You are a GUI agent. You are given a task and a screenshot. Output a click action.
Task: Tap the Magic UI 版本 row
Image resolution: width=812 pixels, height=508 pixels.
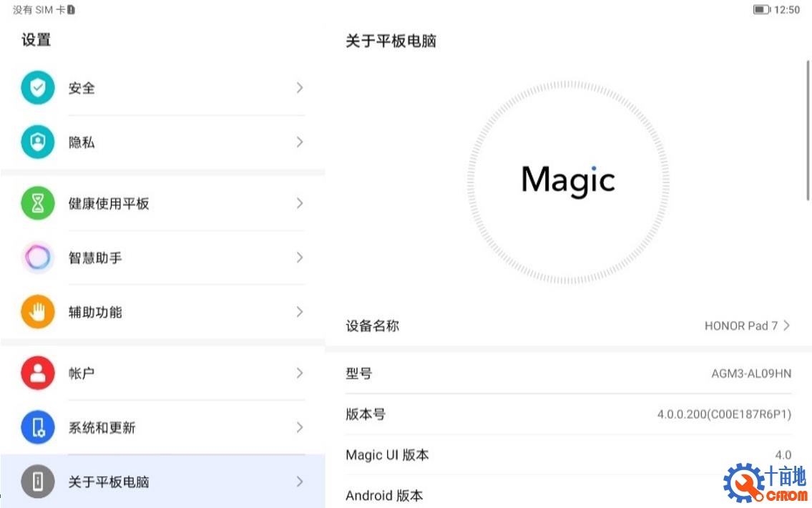click(568, 454)
